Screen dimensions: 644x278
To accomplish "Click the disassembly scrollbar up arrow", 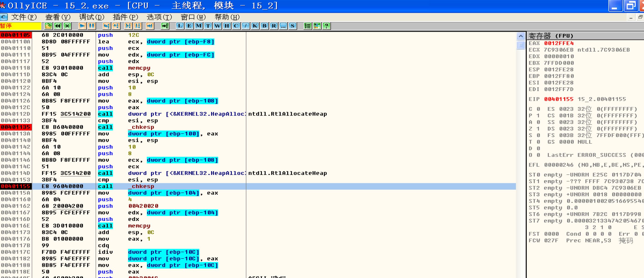I will click(521, 36).
